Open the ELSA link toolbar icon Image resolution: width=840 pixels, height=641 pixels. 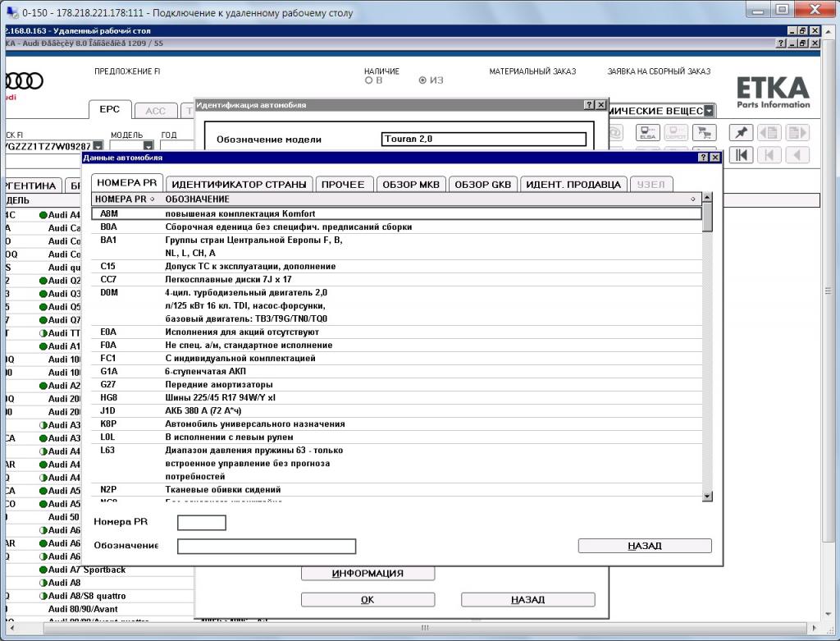pyautogui.click(x=647, y=132)
